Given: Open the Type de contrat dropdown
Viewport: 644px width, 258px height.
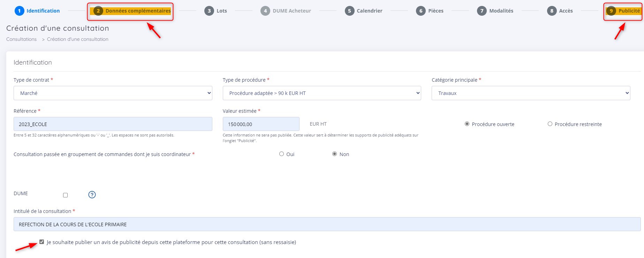Looking at the screenshot, I should (113, 93).
